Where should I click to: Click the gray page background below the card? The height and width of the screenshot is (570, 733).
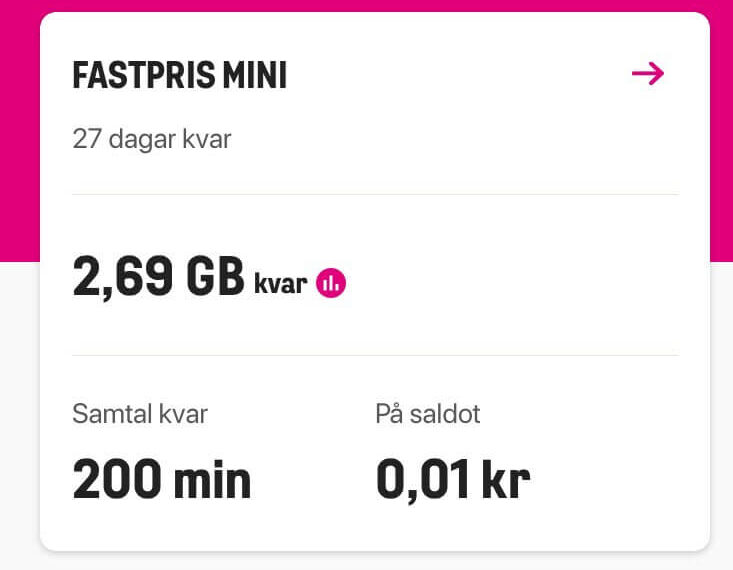(366, 563)
